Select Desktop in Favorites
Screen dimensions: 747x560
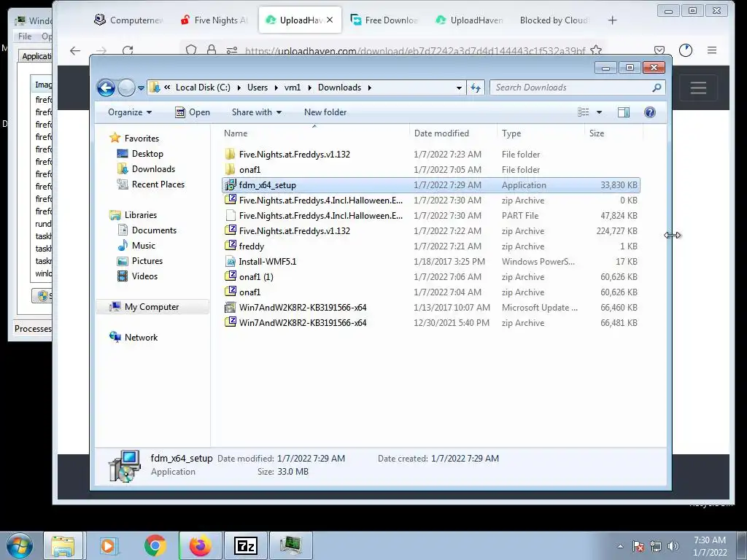coord(141,154)
